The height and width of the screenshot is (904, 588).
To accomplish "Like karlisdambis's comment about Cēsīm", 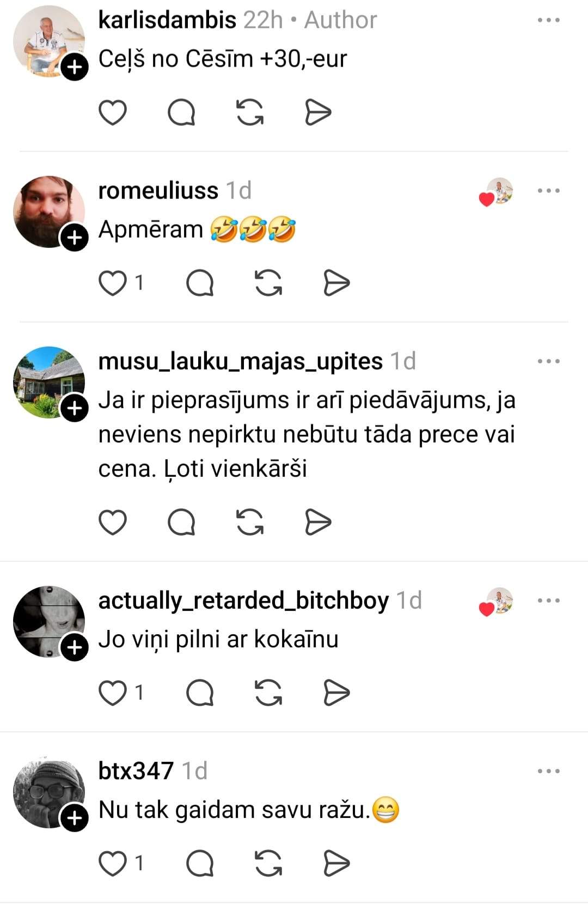I will coord(113,113).
